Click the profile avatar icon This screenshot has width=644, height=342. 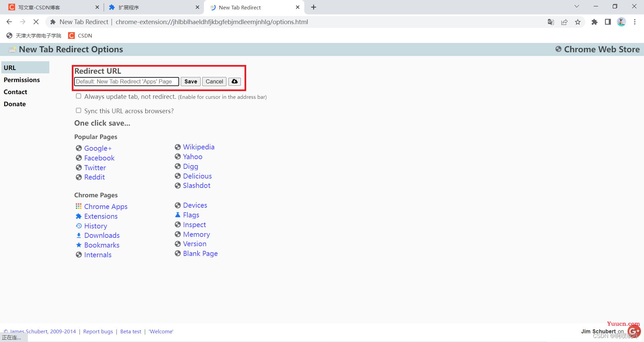point(621,22)
